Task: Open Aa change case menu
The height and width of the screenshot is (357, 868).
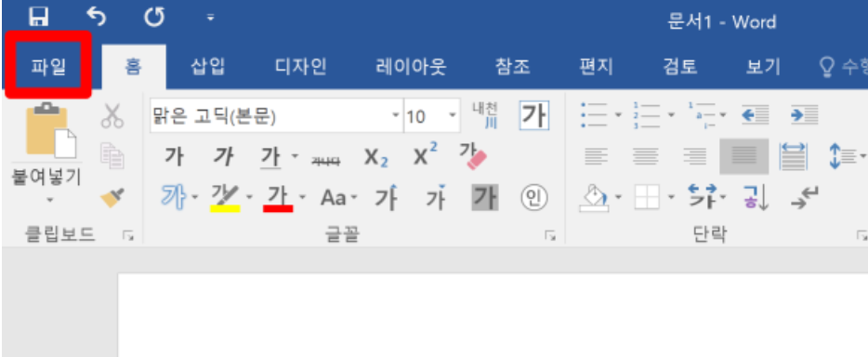Action: 339,198
